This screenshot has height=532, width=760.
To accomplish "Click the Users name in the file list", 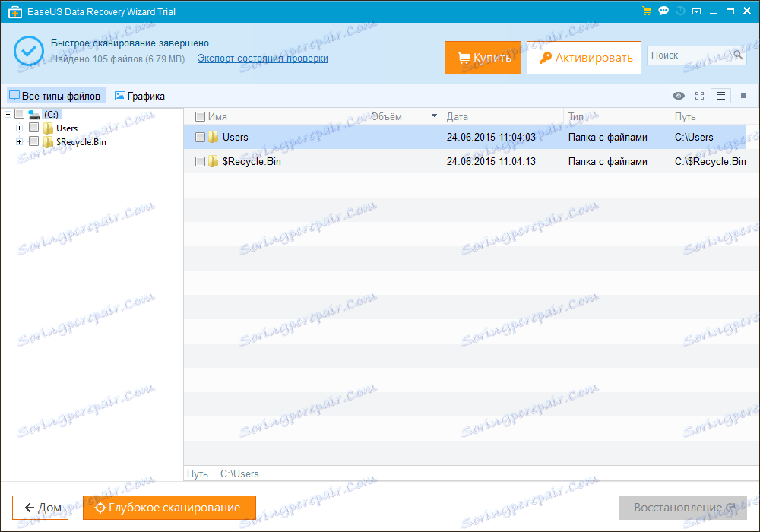I will 235,137.
